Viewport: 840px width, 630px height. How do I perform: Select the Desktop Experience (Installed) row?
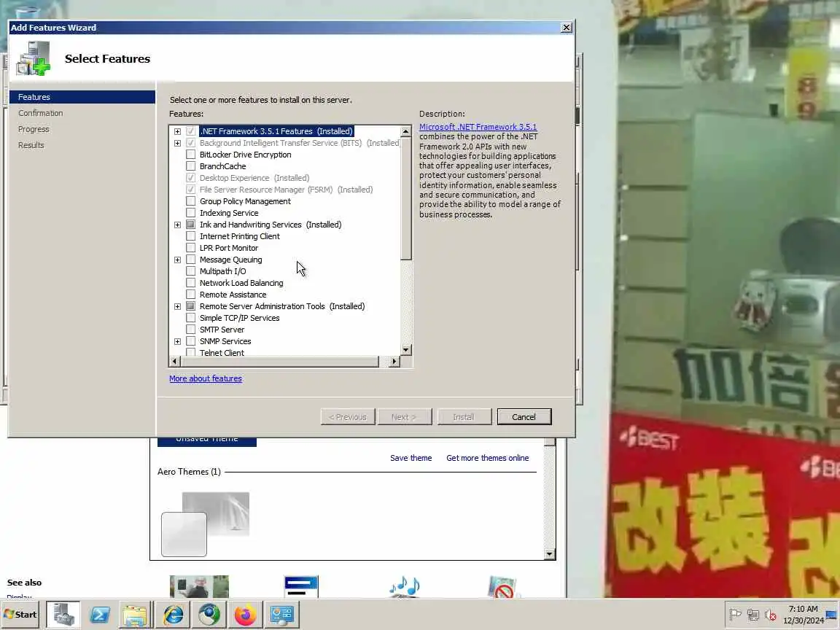pos(254,178)
